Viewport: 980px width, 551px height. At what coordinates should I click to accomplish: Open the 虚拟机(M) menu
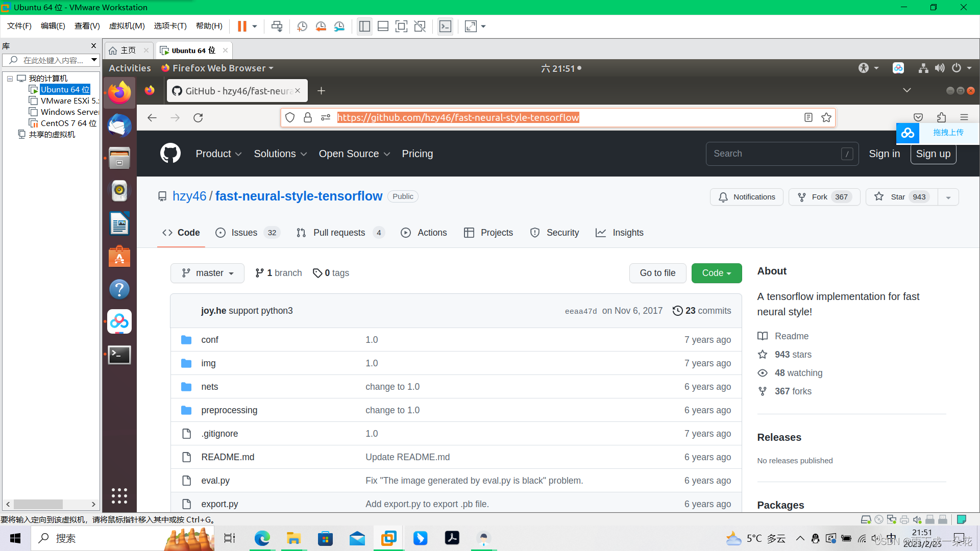(127, 26)
